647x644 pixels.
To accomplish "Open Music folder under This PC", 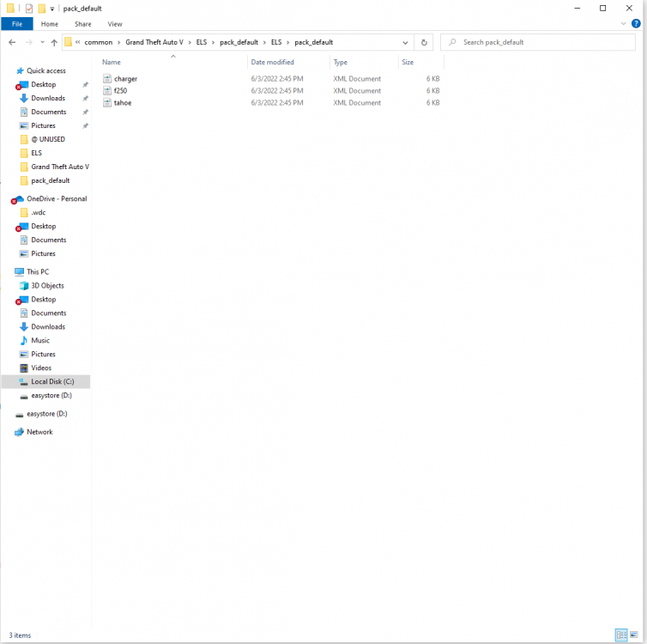I will click(40, 340).
